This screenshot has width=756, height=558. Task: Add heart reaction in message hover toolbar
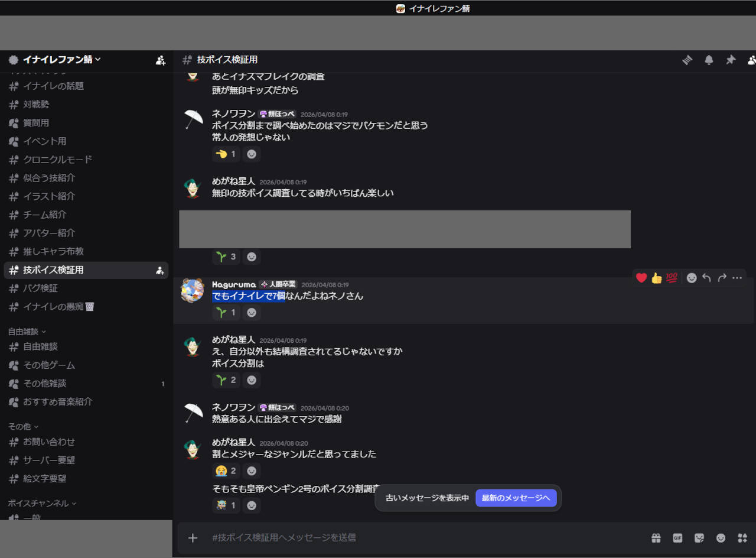(641, 278)
